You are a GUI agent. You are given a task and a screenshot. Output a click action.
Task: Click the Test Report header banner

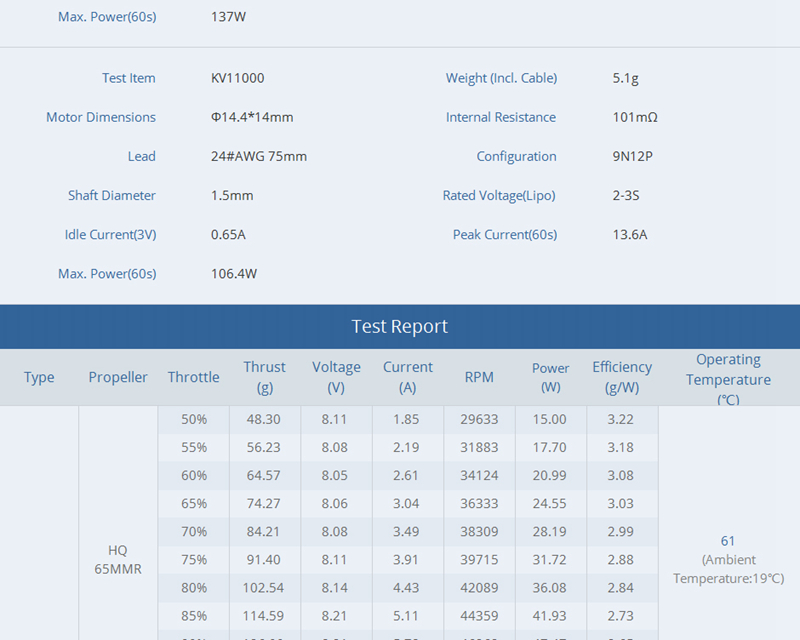click(400, 327)
